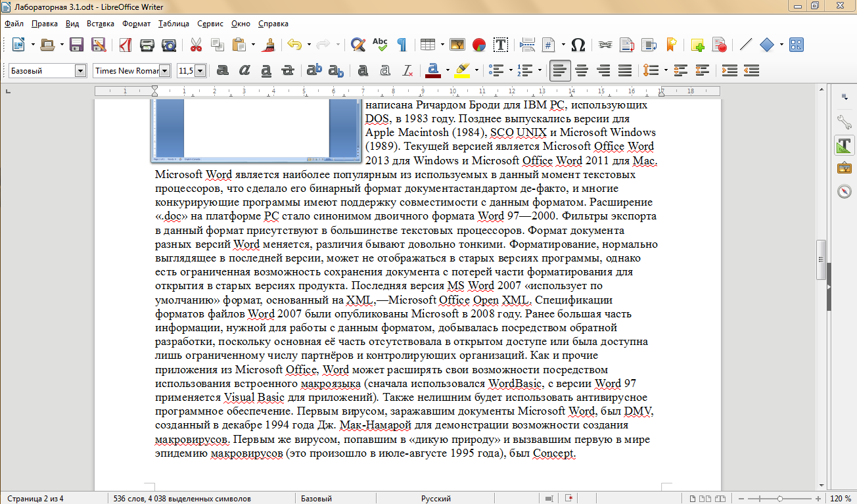Toggle bold formatting

(x=223, y=70)
